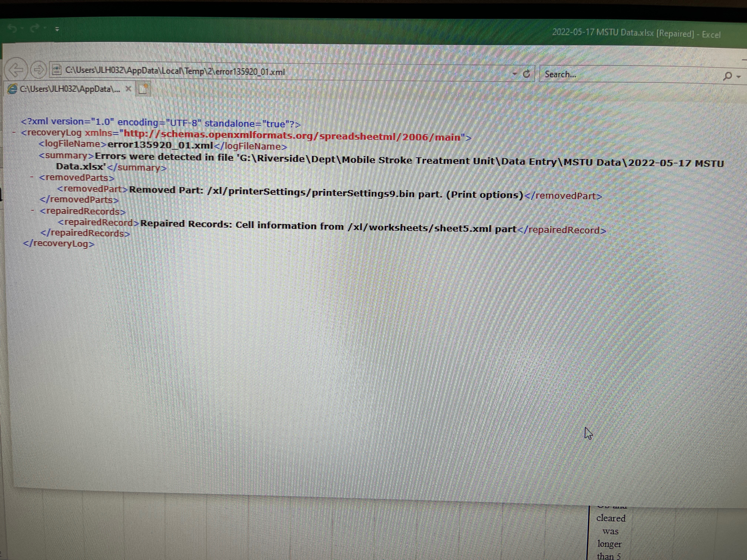Image resolution: width=747 pixels, height=560 pixels.
Task: Close the error135920_01.xml browser tab
Action: coord(128,89)
